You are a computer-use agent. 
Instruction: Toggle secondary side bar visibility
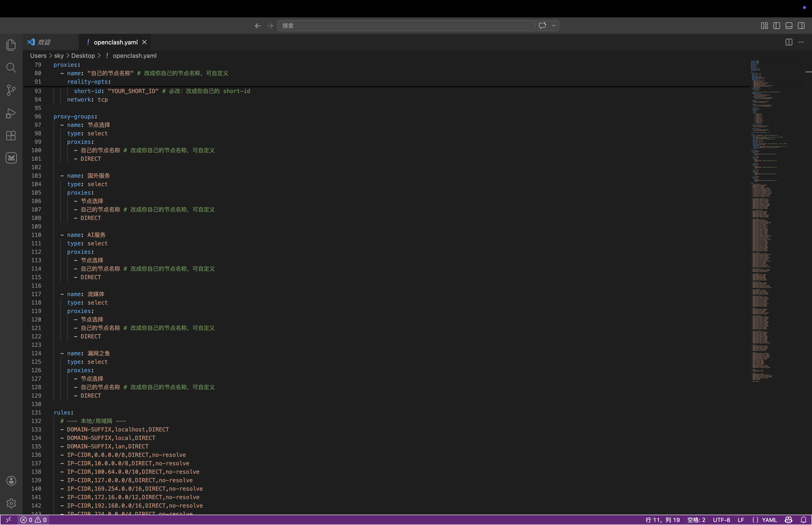point(801,26)
